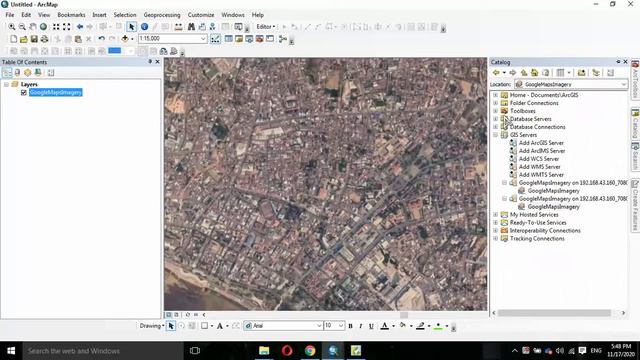Open the ModelBuilder window icon

282,39
